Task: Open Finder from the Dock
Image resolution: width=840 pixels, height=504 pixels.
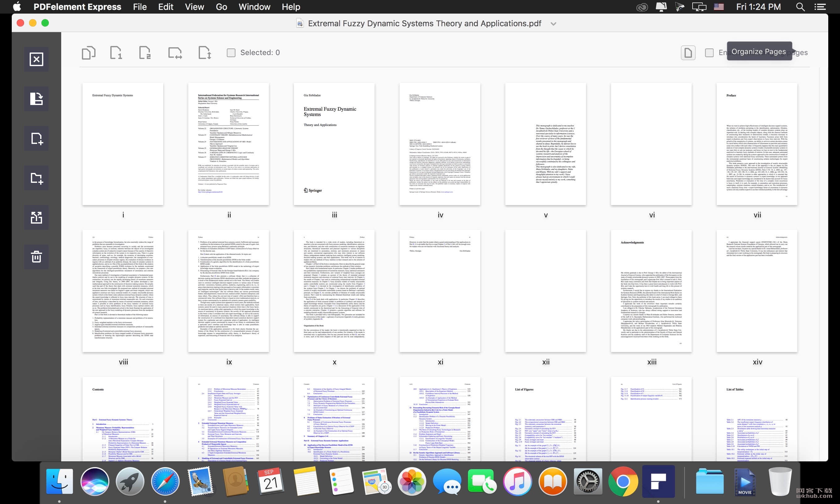Action: coord(59,481)
